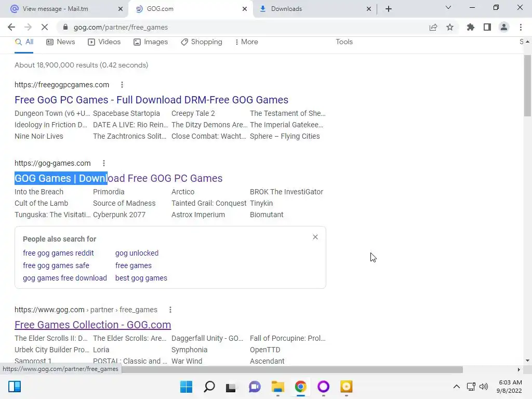Open the Cult of the Lamb sitelink

click(41, 203)
